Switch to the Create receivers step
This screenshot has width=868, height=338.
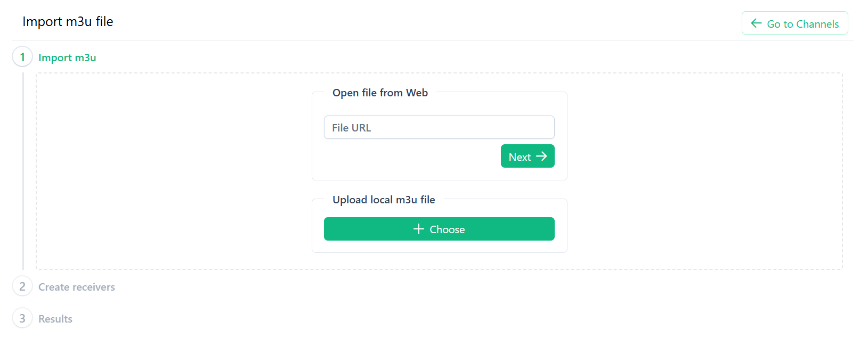[x=77, y=287]
